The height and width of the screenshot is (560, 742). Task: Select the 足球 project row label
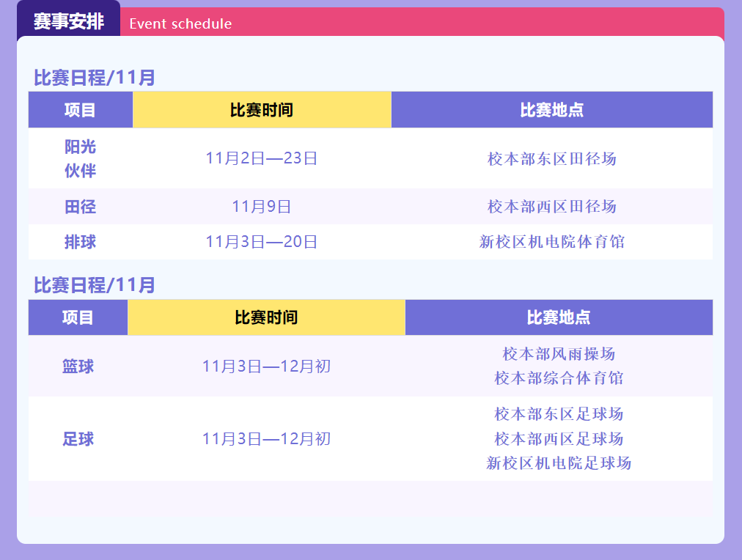pos(78,439)
